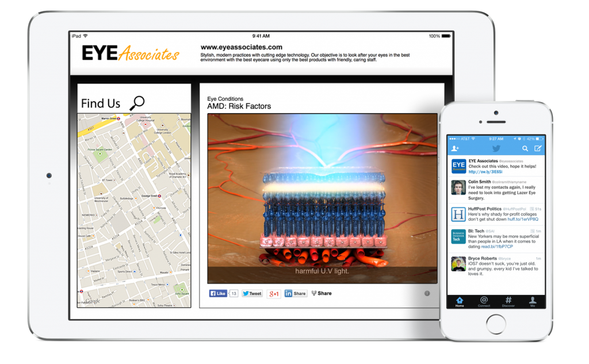This screenshot has height=364, width=589.
Task: Tap the iPhone hardware home button
Action: [x=496, y=324]
